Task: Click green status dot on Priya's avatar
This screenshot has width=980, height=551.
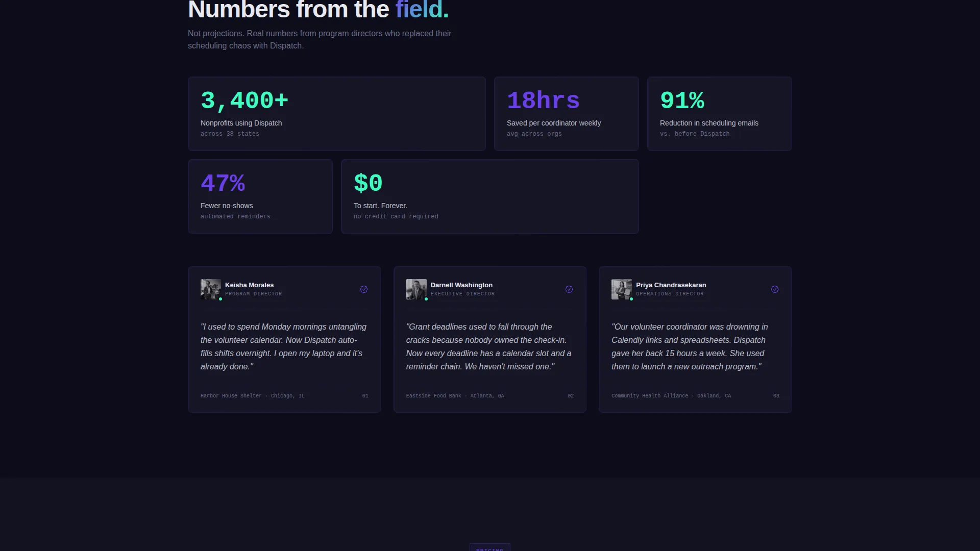Action: [631, 299]
